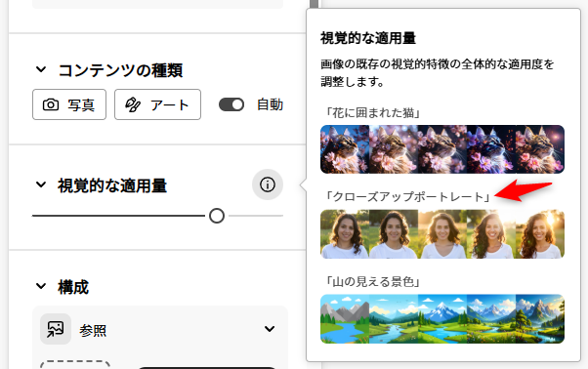The width and height of the screenshot is (588, 369).
Task: Collapse the 視覚的な適用量 section chevron
Action: [x=41, y=184]
